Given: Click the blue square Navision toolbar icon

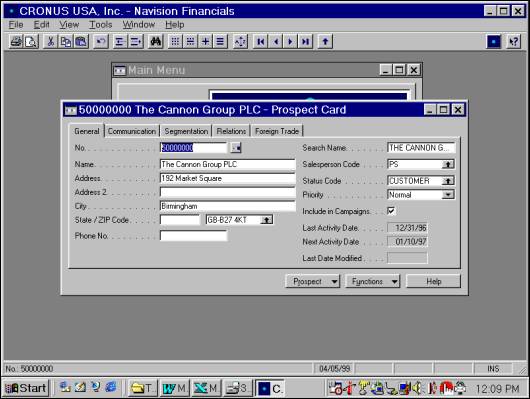Looking at the screenshot, I should [493, 42].
